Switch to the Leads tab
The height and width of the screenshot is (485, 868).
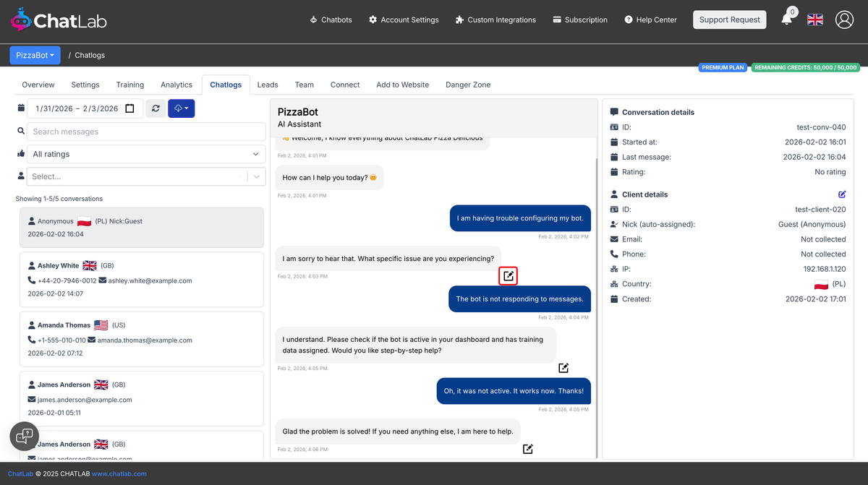point(268,85)
